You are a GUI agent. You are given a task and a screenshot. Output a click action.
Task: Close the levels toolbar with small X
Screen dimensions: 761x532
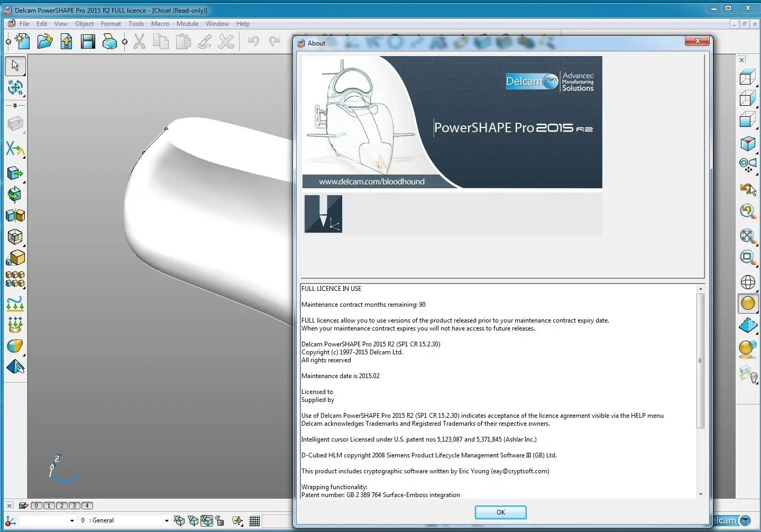tap(10, 506)
